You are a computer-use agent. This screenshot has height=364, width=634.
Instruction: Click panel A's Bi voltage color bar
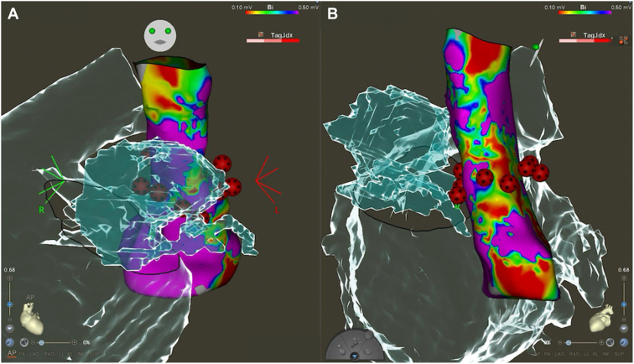coord(273,13)
